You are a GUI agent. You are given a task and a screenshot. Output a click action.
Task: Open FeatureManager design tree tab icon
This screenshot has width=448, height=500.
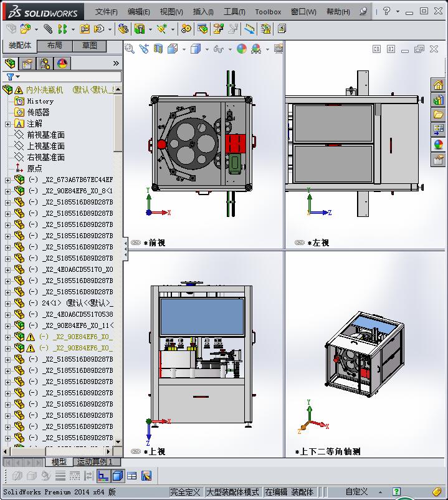pyautogui.click(x=10, y=64)
